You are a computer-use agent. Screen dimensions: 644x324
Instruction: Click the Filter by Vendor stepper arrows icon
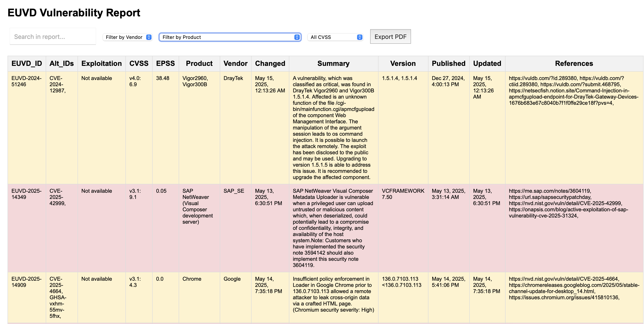[x=148, y=37]
